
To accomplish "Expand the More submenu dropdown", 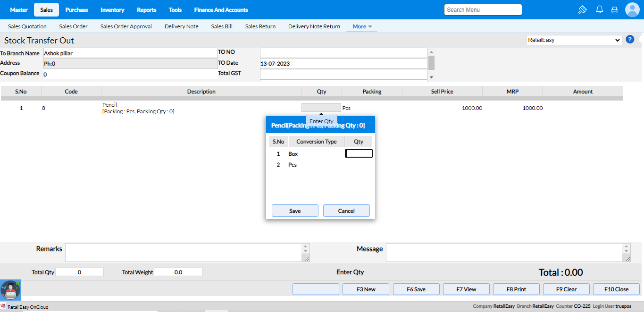I will point(362,26).
